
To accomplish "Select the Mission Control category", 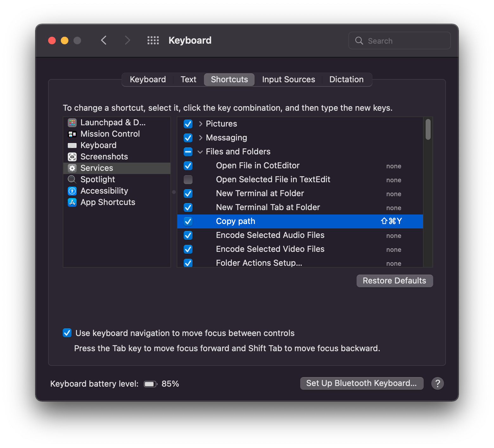I will tap(117, 134).
